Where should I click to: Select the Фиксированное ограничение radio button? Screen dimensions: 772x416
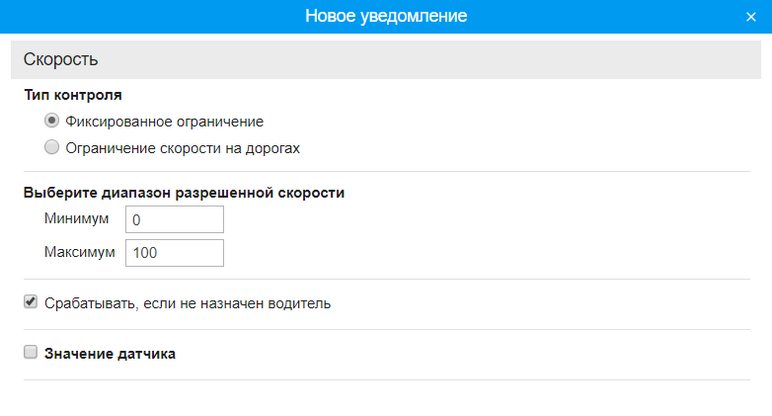52,121
